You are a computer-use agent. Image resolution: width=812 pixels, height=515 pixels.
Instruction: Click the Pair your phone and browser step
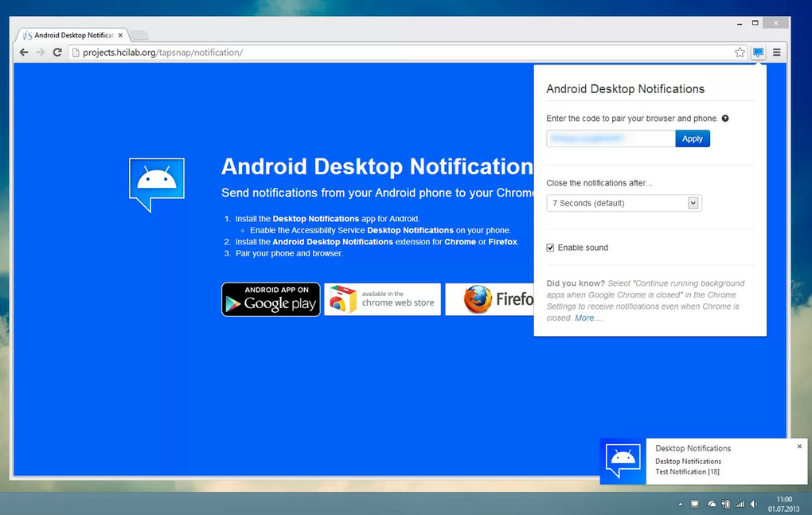pos(289,254)
